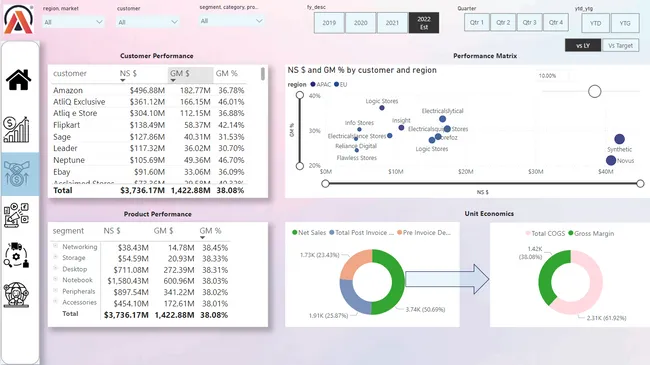
Task: Select fiscal year 2020
Action: click(361, 23)
